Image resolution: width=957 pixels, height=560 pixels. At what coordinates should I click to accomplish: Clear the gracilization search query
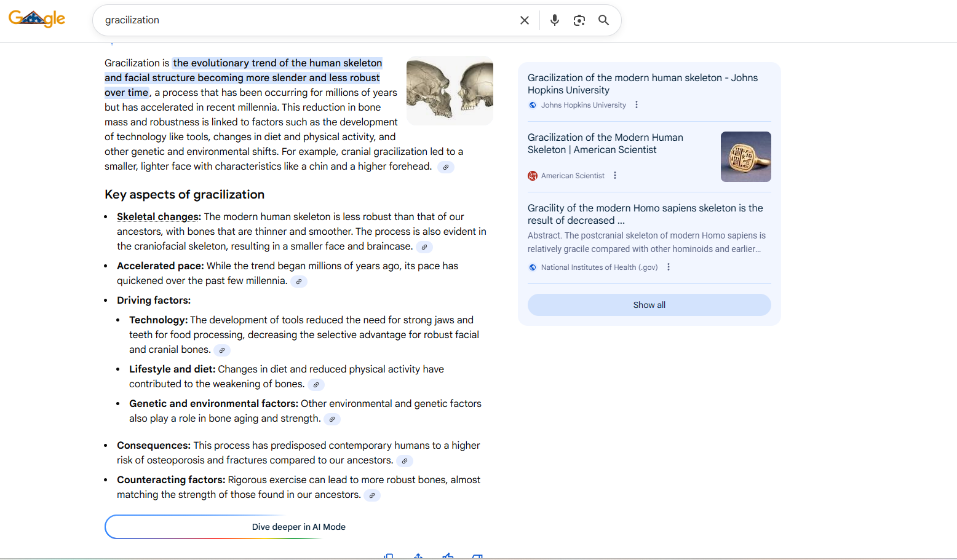[524, 20]
